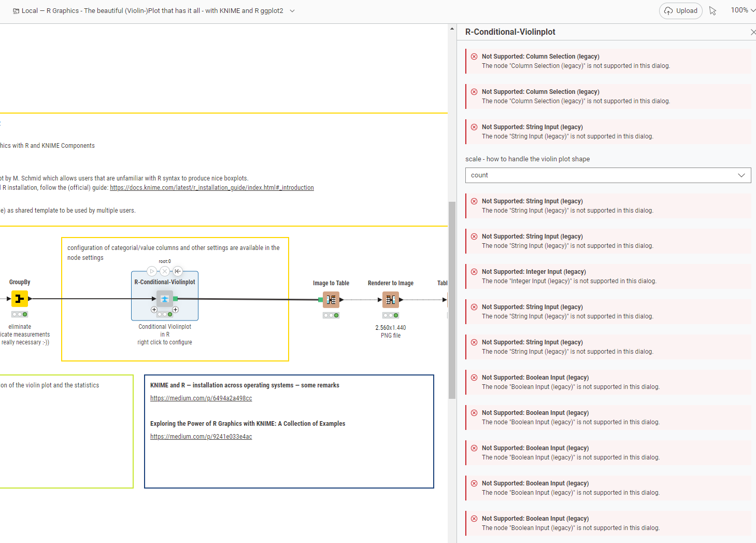756x543 pixels.
Task: Select the R-Conditional-Violinplot component icon
Action: pyautogui.click(x=165, y=299)
